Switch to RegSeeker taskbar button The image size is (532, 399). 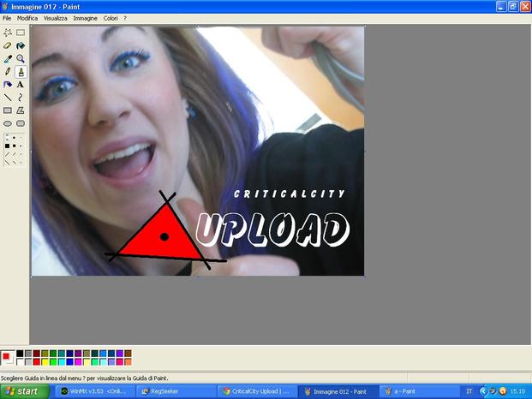coord(176,391)
